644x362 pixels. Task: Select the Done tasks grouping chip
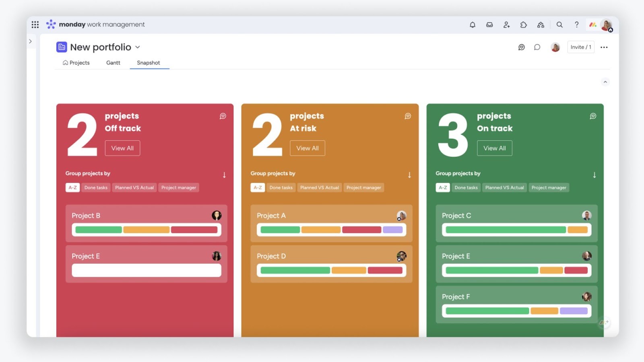95,187
